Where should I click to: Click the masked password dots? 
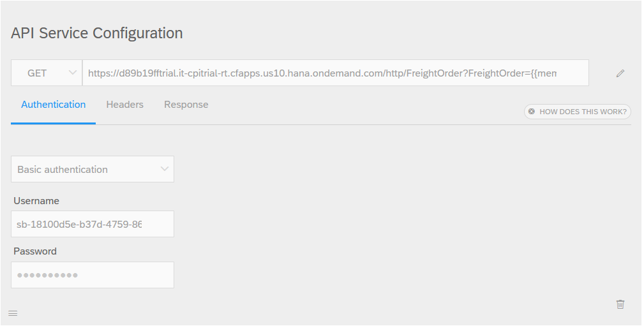click(x=48, y=275)
